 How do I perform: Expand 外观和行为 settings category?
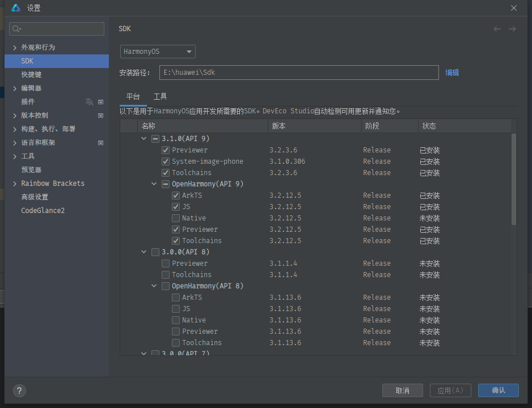pos(15,48)
